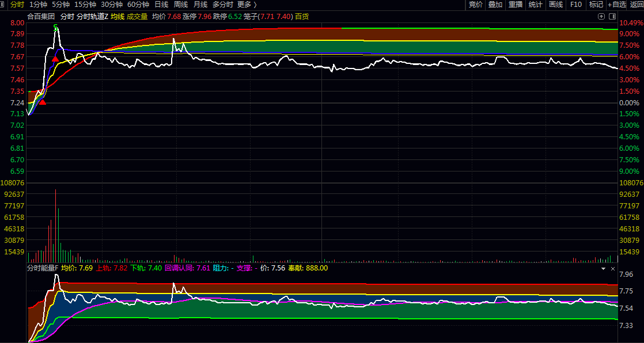
Task: Add stock via +自选 button
Action: pos(616,5)
